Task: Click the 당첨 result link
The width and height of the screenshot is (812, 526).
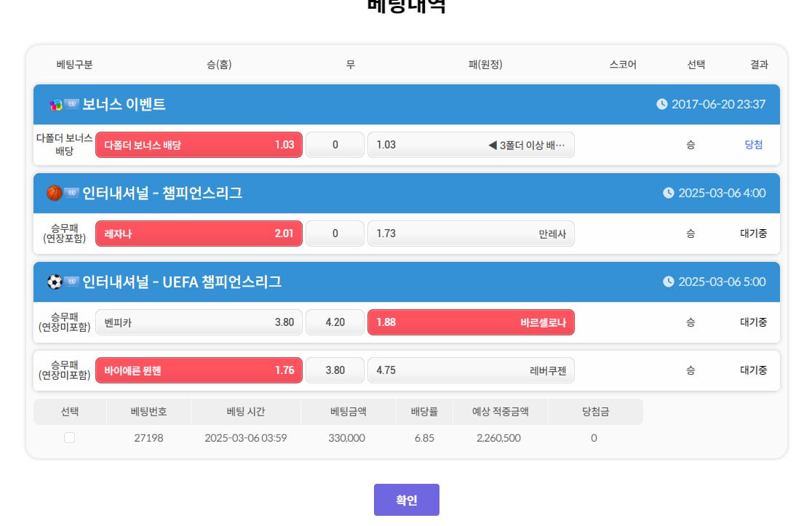Action: [754, 145]
